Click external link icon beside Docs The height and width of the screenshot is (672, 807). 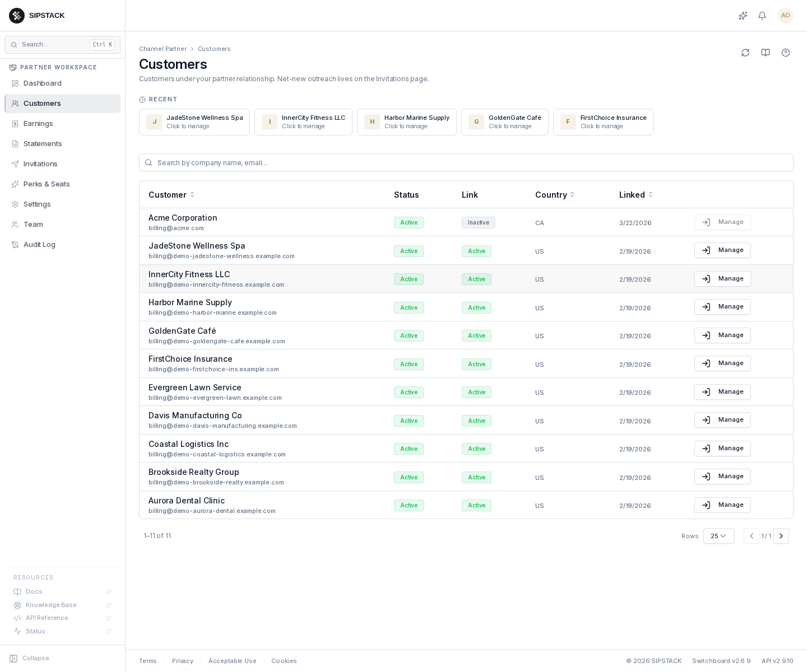point(109,592)
